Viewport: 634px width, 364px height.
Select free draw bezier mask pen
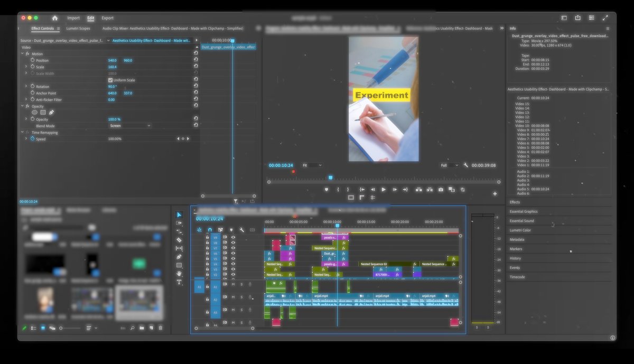51,113
